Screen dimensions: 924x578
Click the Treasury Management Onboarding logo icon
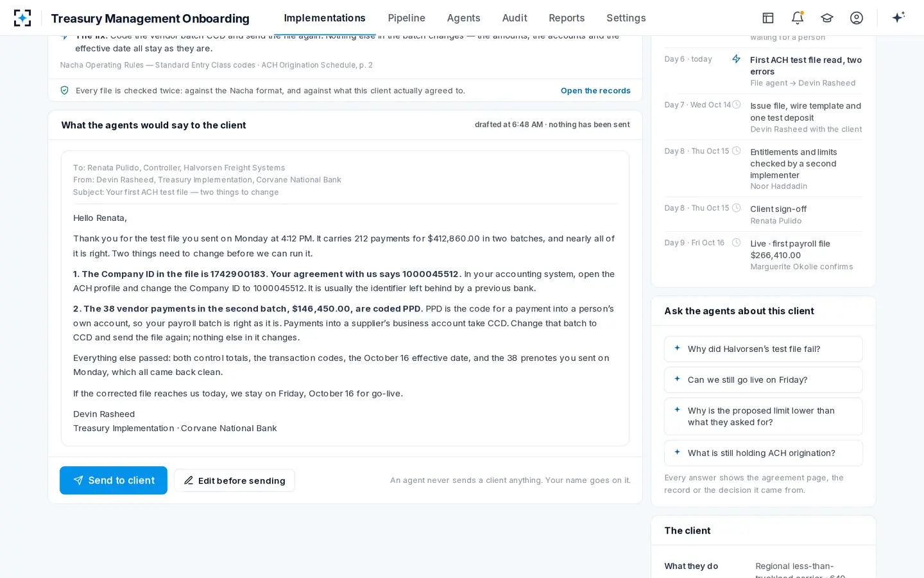tap(22, 18)
